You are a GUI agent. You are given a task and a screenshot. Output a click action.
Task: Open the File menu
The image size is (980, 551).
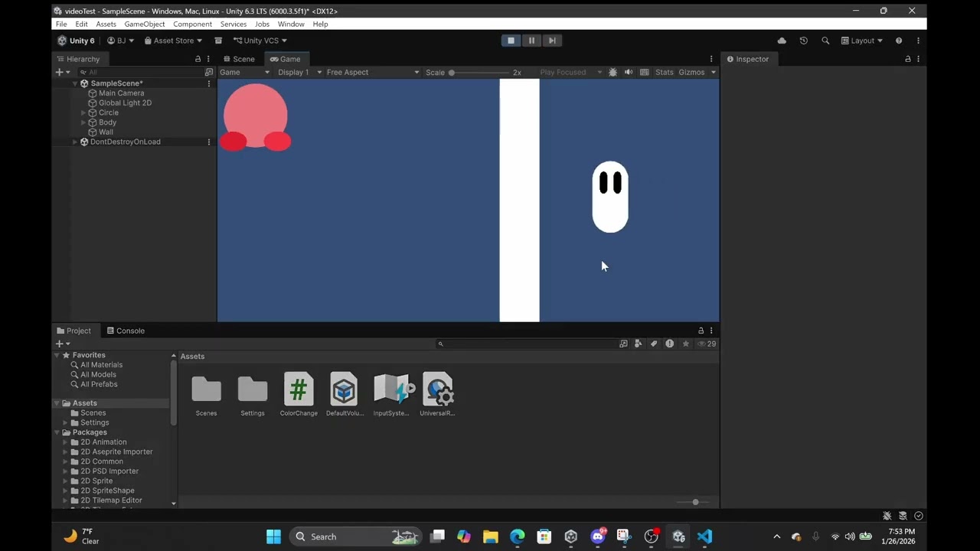(x=61, y=24)
